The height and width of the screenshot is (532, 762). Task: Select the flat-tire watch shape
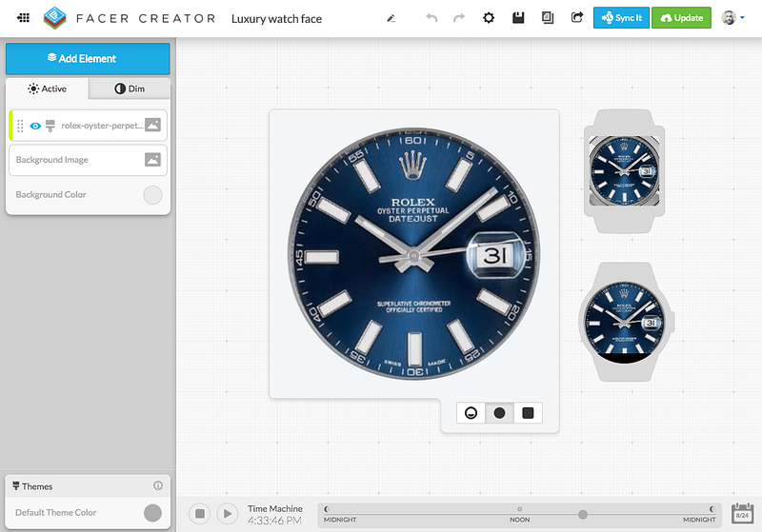click(x=471, y=413)
